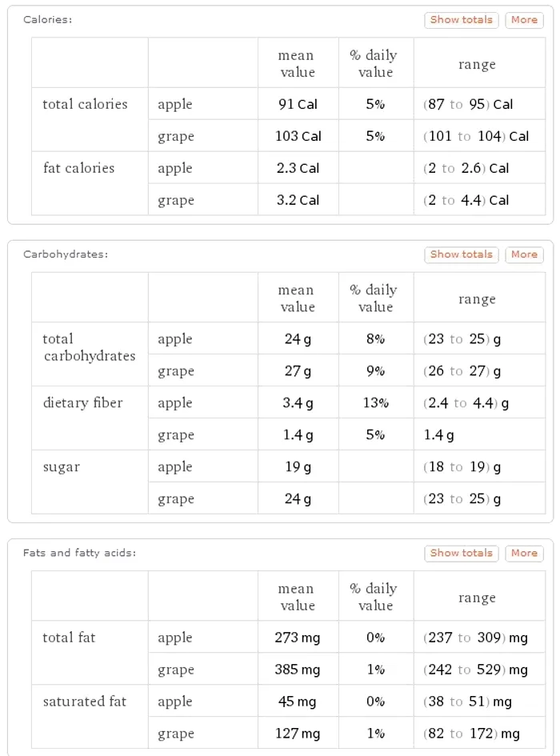Click the 13% daily value for apple fiber
Image resolution: width=560 pixels, height=756 pixels.
376,402
